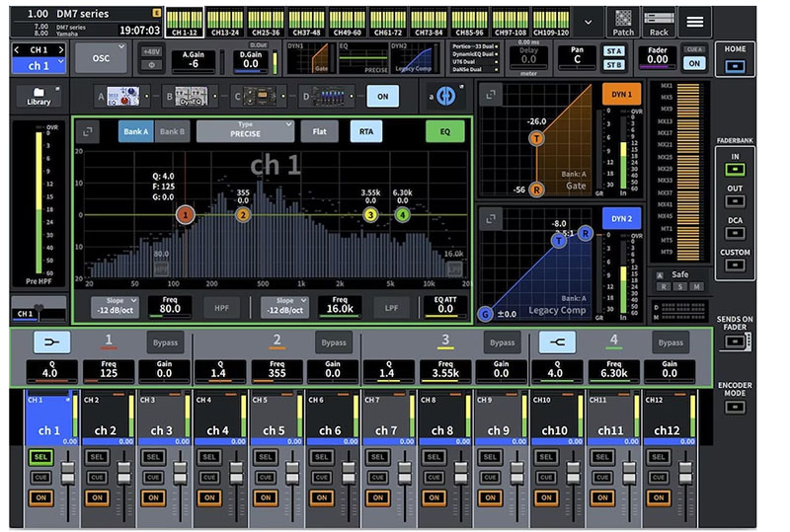The image size is (790, 532).
Task: Click the ST A bus assign button
Action: [614, 51]
